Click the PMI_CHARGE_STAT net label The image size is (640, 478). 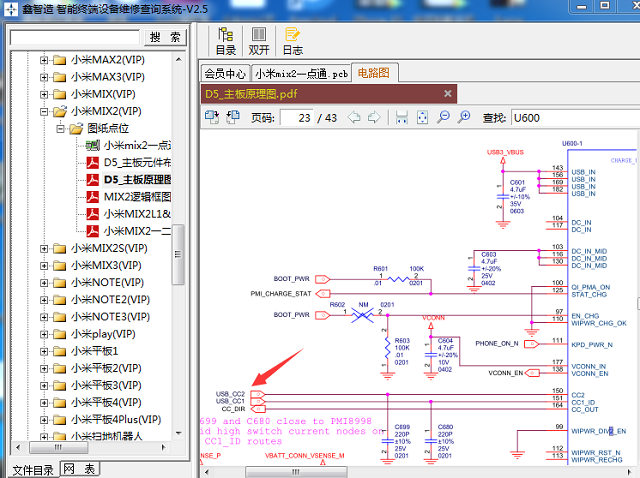click(281, 293)
